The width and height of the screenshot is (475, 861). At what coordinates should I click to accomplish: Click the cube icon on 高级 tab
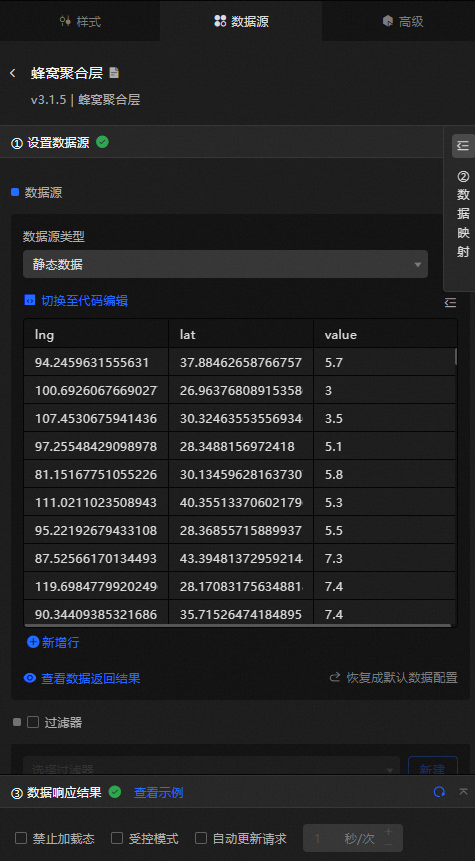(x=388, y=21)
